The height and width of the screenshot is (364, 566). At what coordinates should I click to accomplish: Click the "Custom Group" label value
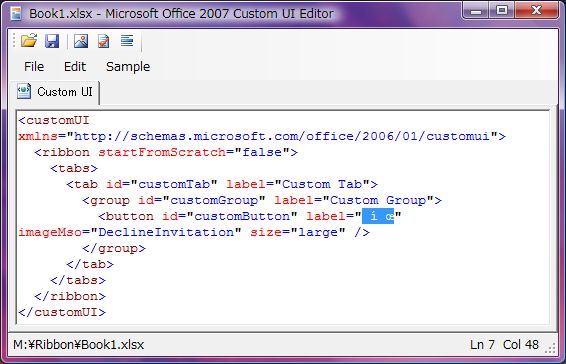tap(378, 200)
